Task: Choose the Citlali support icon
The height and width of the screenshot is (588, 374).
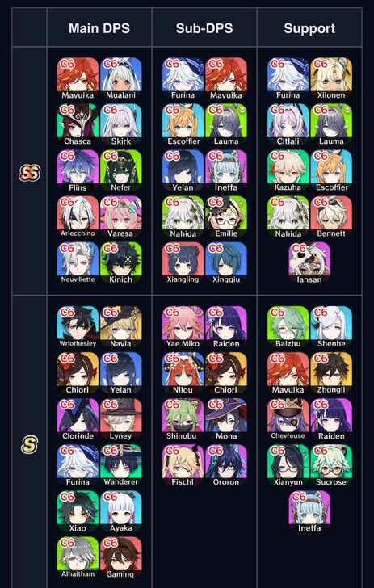Action: (x=288, y=124)
